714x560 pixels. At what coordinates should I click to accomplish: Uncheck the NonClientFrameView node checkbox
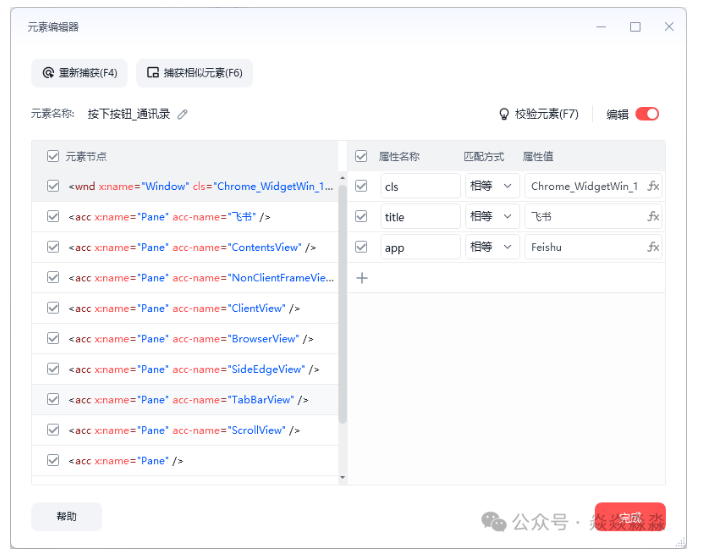coord(53,277)
